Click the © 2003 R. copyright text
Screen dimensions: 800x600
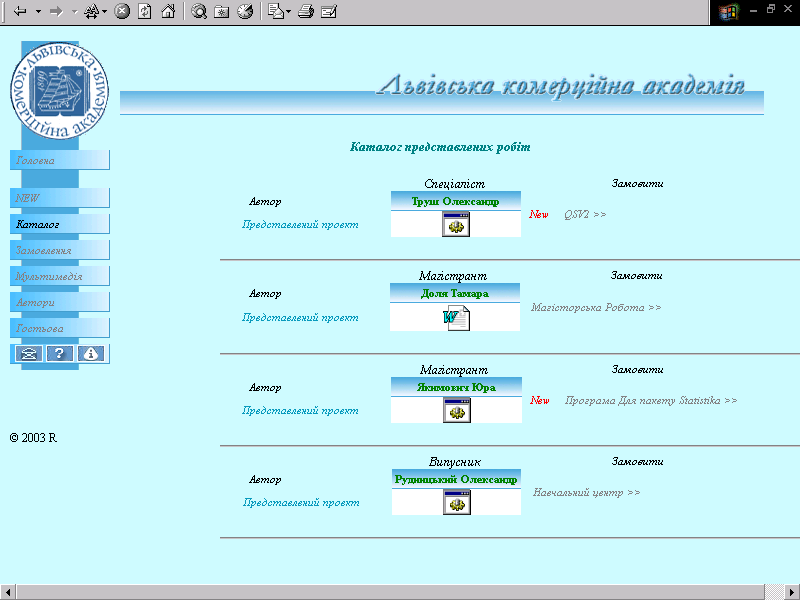34,438
